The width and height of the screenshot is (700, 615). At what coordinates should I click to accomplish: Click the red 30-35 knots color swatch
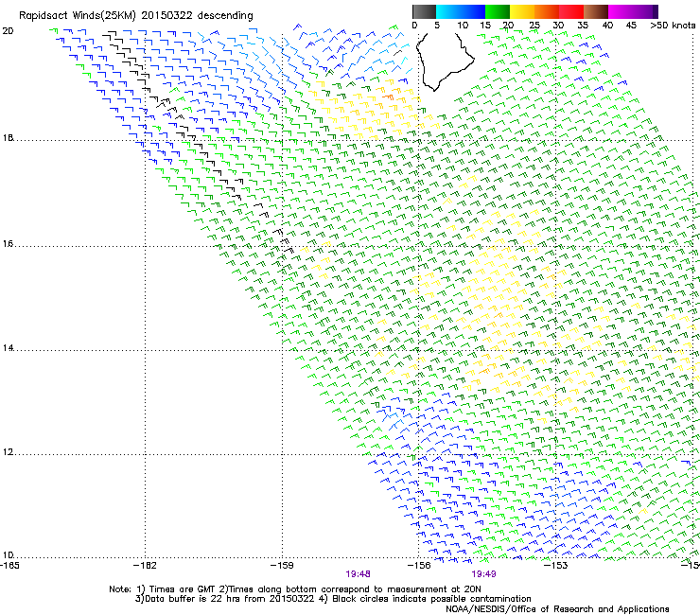click(571, 11)
